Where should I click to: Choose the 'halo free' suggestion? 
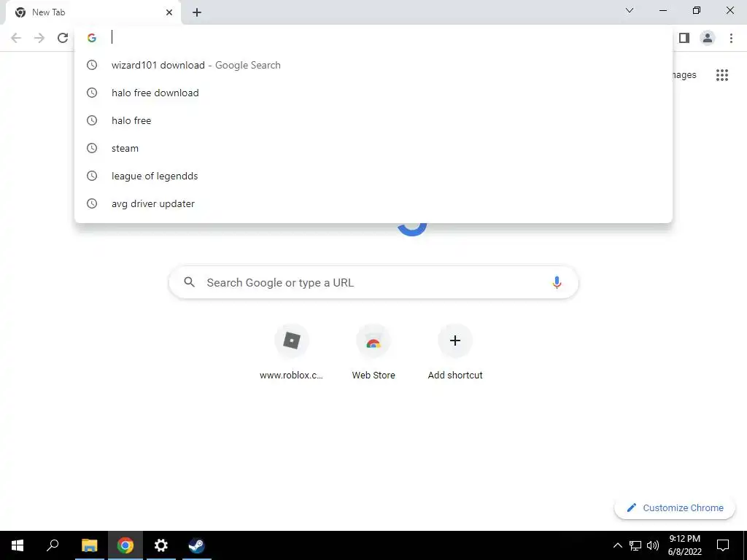click(373, 120)
